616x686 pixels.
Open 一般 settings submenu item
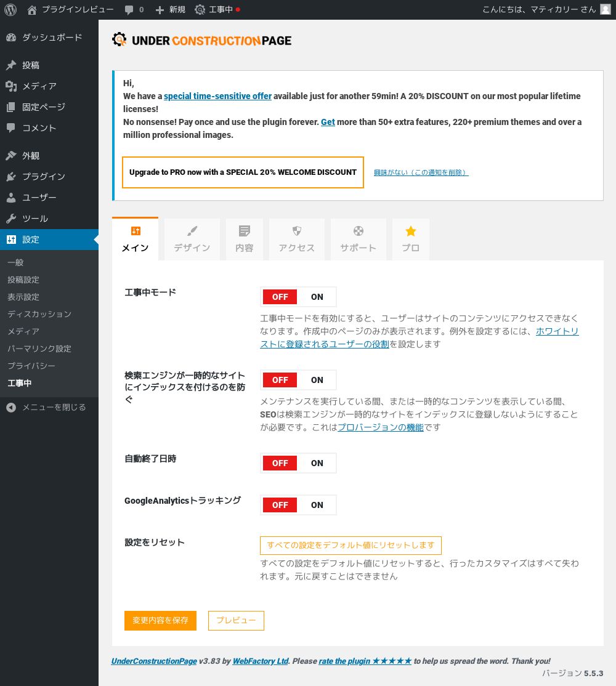click(16, 262)
